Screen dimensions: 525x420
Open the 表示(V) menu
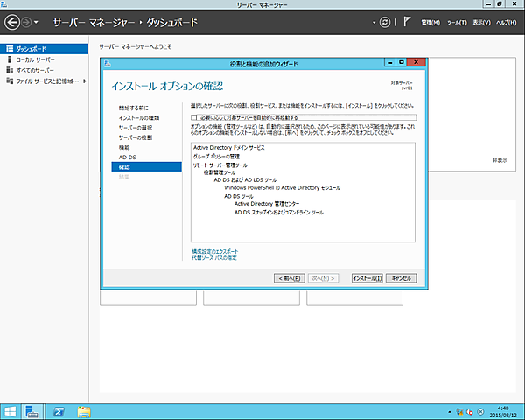tap(481, 21)
